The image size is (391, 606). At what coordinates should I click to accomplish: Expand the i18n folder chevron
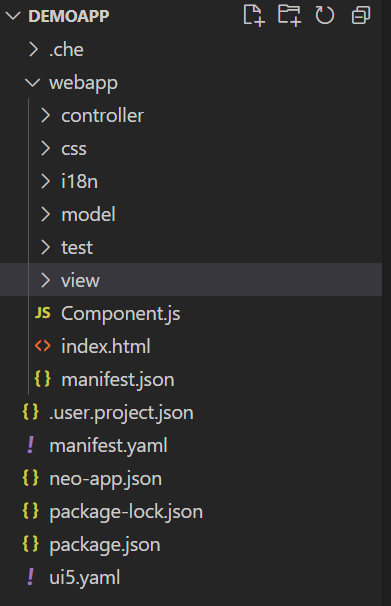46,181
